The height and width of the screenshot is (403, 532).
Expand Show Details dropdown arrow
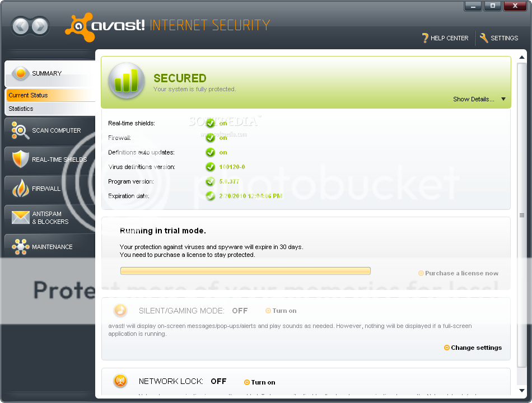click(503, 99)
